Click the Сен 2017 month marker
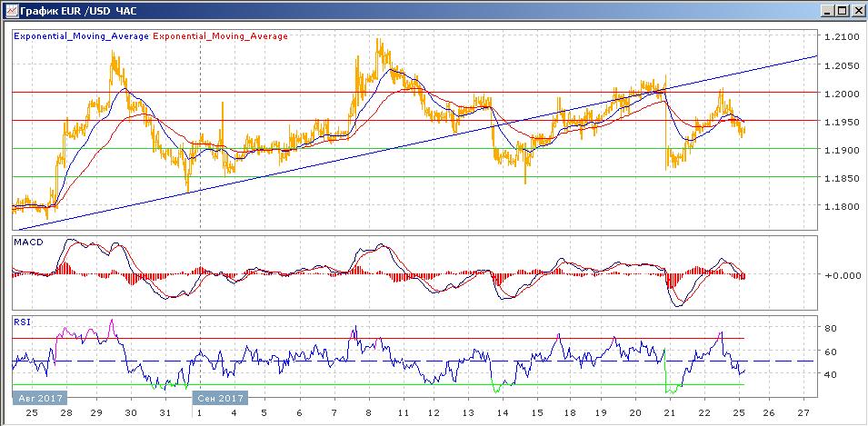The image size is (868, 426). coord(219,398)
